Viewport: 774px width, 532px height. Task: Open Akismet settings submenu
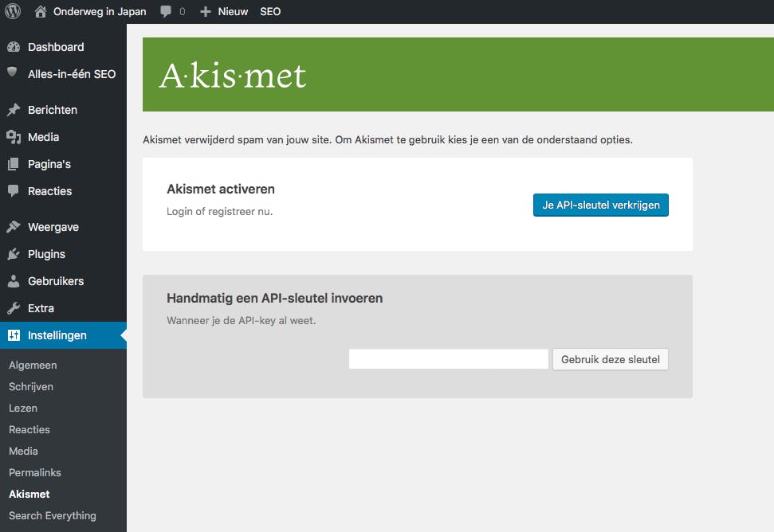pyautogui.click(x=29, y=494)
